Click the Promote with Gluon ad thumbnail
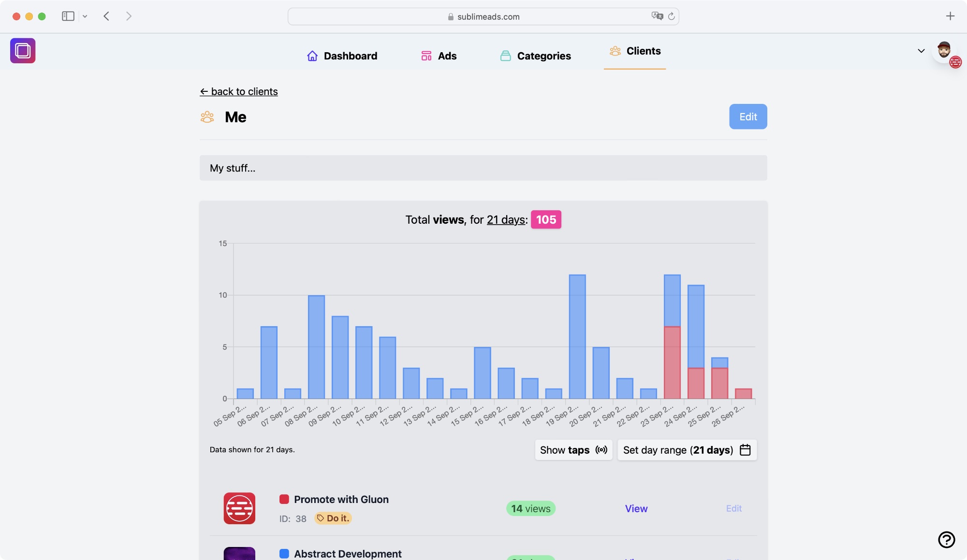967x560 pixels. tap(239, 508)
